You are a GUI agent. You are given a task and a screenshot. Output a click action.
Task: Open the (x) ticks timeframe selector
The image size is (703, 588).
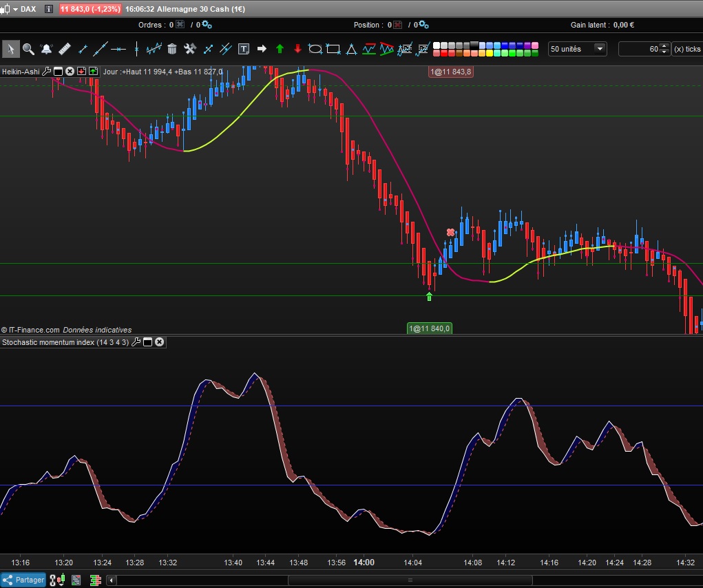coord(686,49)
